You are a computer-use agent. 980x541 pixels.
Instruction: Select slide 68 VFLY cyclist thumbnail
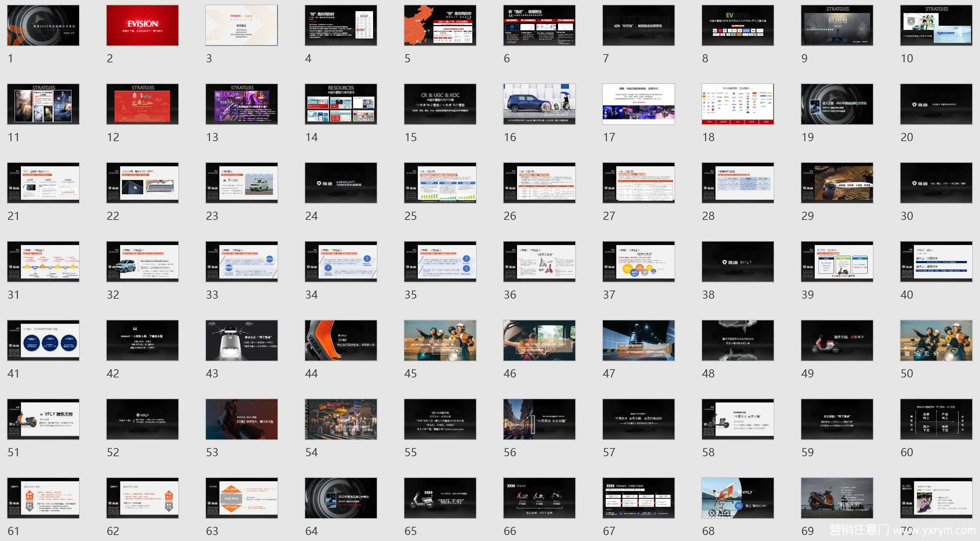[738, 498]
